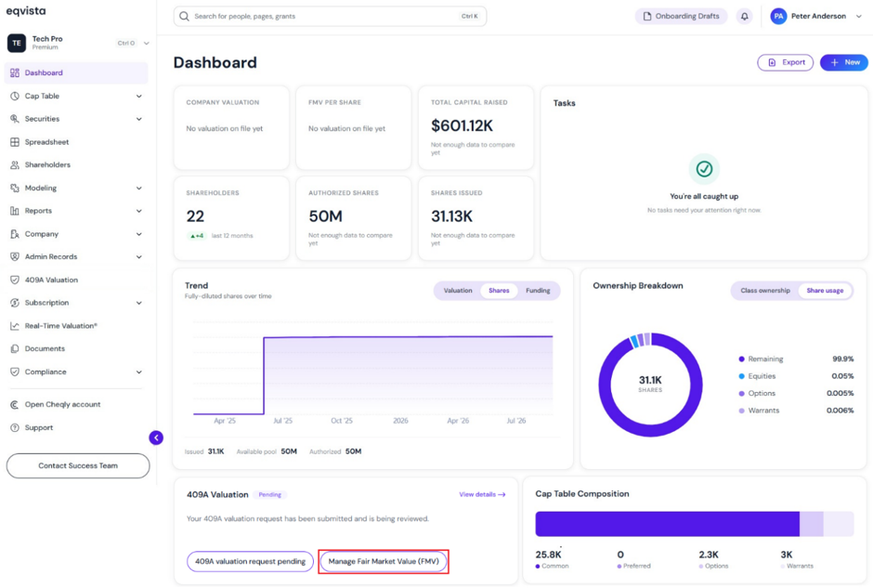Click the Support question mark icon

(x=15, y=427)
